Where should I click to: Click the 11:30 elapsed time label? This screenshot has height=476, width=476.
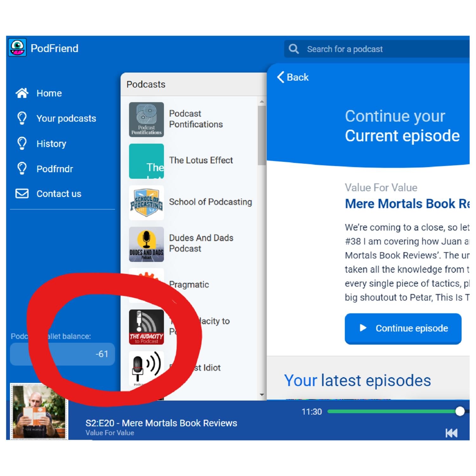point(311,412)
